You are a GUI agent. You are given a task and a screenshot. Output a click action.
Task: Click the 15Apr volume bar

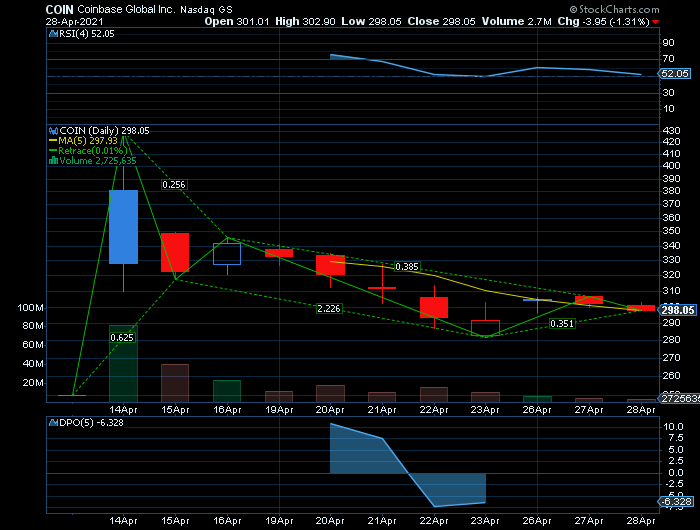[x=175, y=383]
